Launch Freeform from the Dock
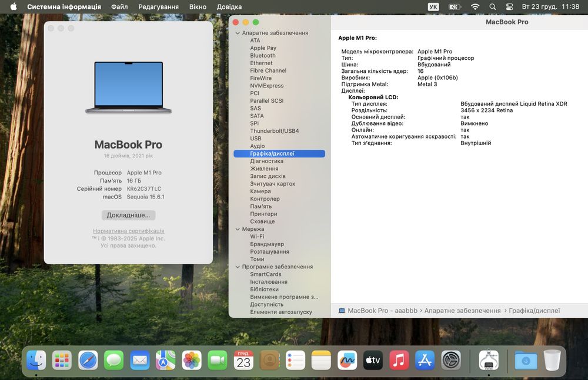The image size is (588, 380). tap(348, 361)
